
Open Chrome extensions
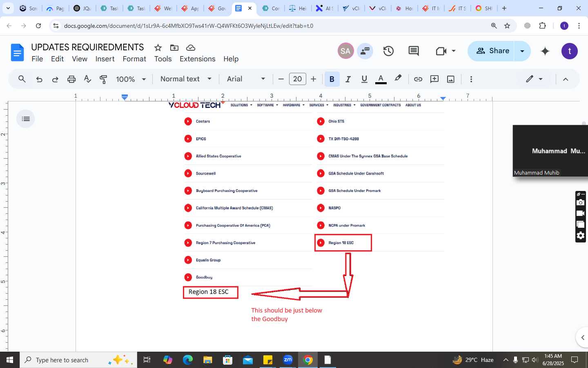click(x=542, y=26)
